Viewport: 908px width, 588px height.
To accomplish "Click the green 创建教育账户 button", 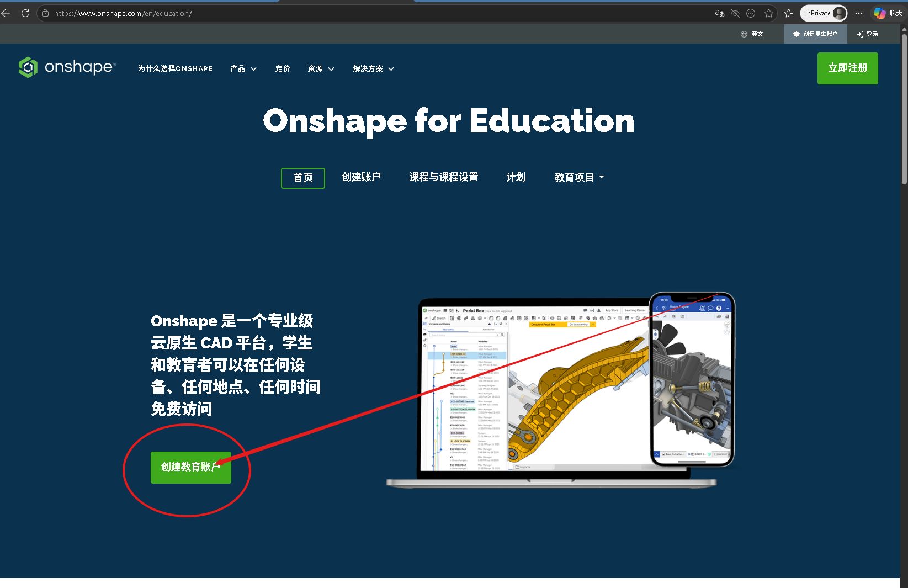I will 191,468.
